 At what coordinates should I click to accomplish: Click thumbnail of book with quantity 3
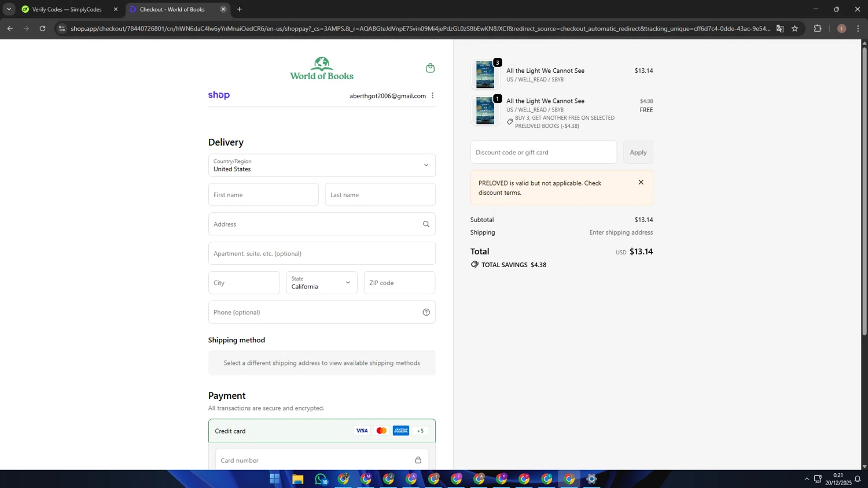[x=485, y=75]
